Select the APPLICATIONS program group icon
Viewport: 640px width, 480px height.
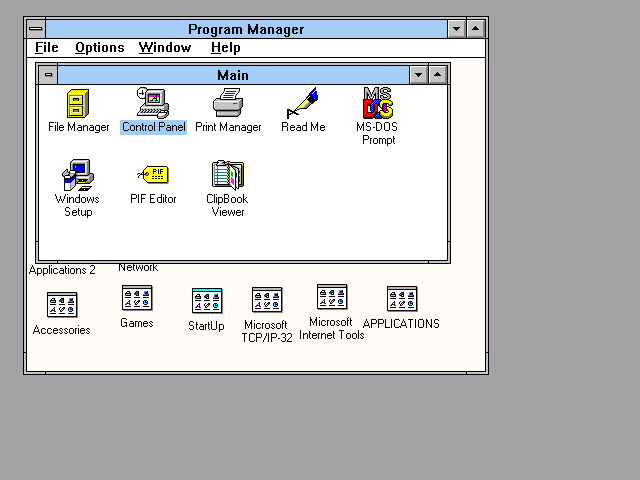coord(402,298)
